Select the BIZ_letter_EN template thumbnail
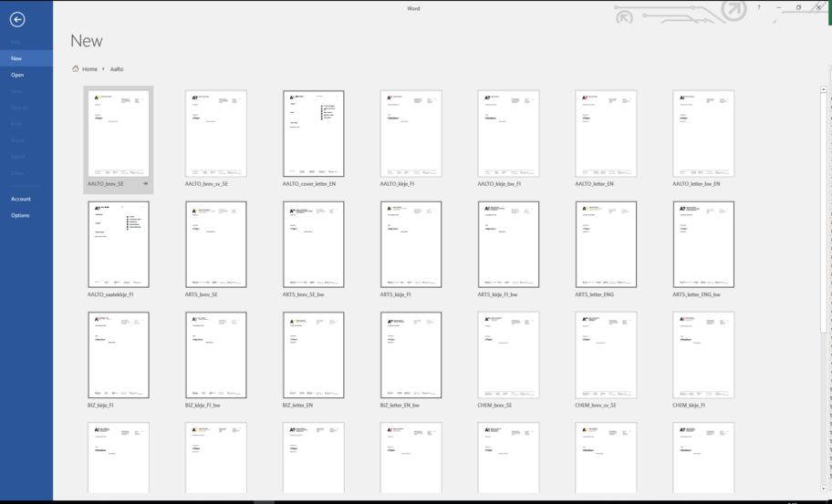Screen dimensions: 832x504 (314, 355)
